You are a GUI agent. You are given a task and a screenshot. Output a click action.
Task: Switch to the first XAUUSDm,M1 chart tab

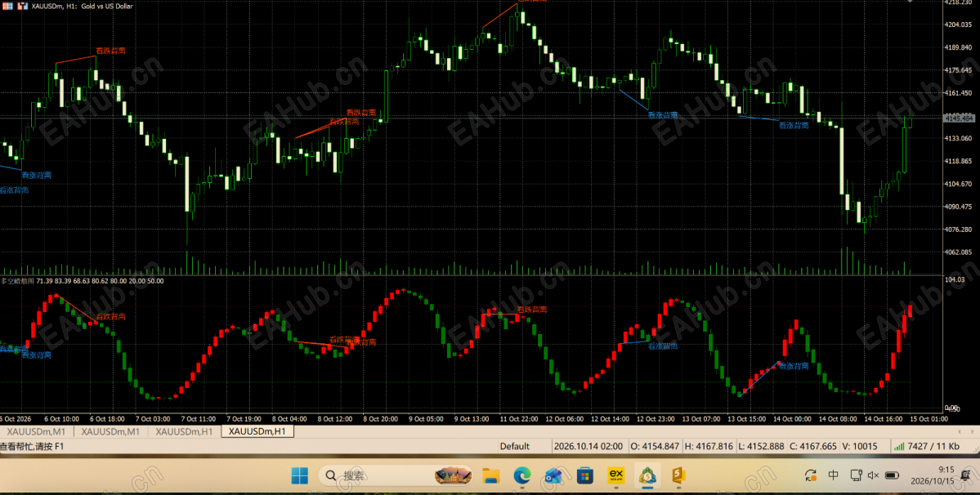[36, 431]
